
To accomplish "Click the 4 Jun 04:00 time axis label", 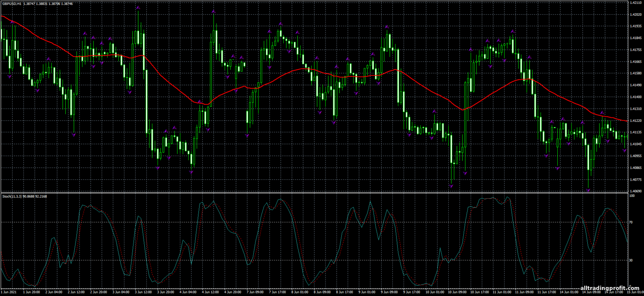I will [188, 291].
